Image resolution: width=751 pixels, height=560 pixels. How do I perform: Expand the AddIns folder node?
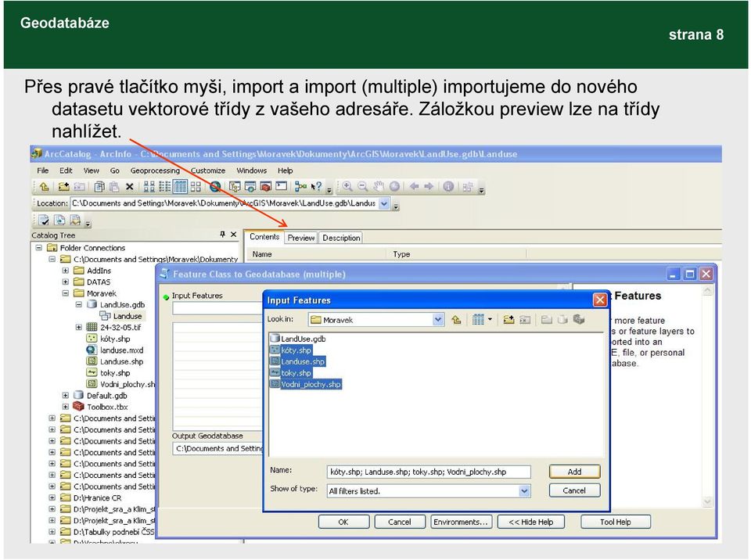click(66, 270)
